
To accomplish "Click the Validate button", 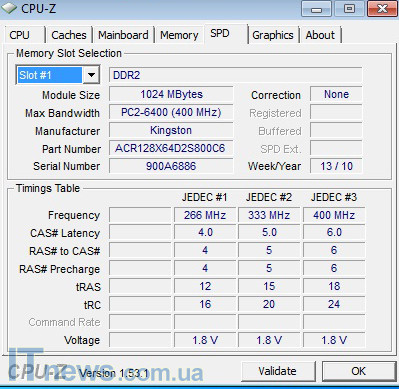I will tap(278, 371).
